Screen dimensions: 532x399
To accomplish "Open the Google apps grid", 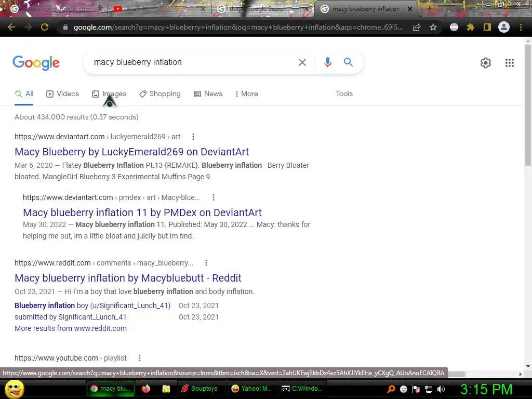I will [x=509, y=63].
